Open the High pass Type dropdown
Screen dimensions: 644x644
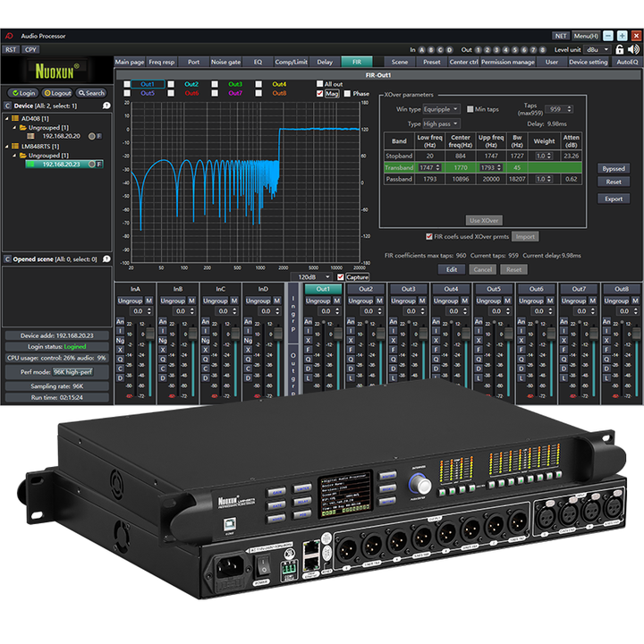pyautogui.click(x=442, y=123)
